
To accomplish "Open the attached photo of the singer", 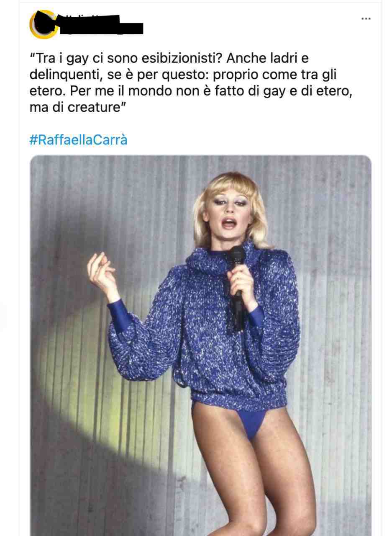I will 201,345.
